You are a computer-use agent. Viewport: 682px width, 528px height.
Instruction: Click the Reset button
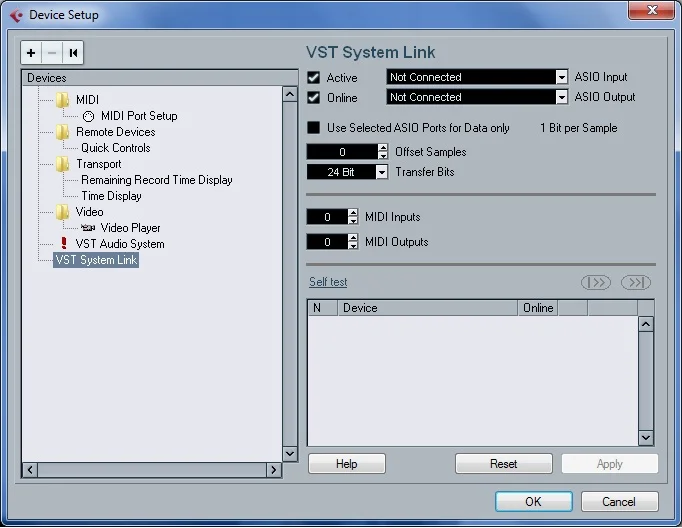pos(504,464)
